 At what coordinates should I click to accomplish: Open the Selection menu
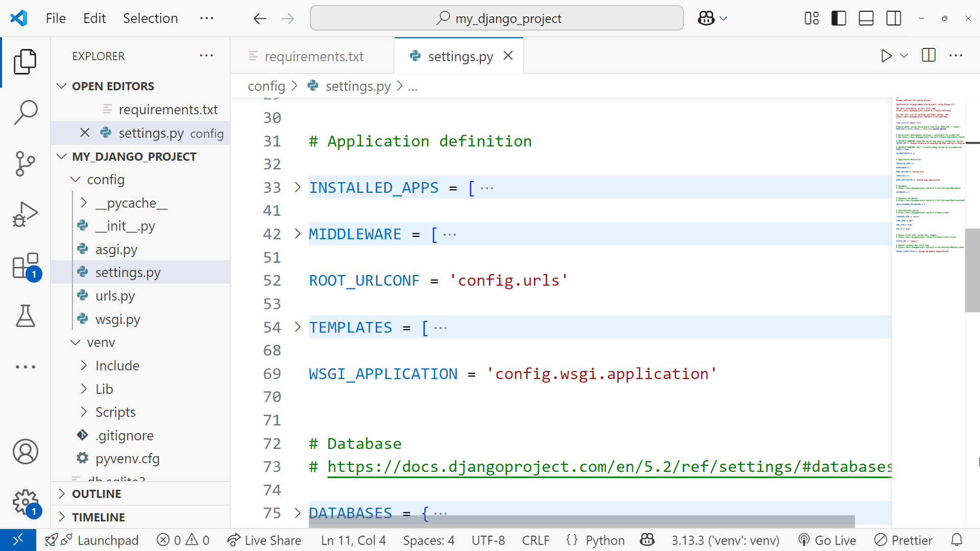(x=150, y=18)
